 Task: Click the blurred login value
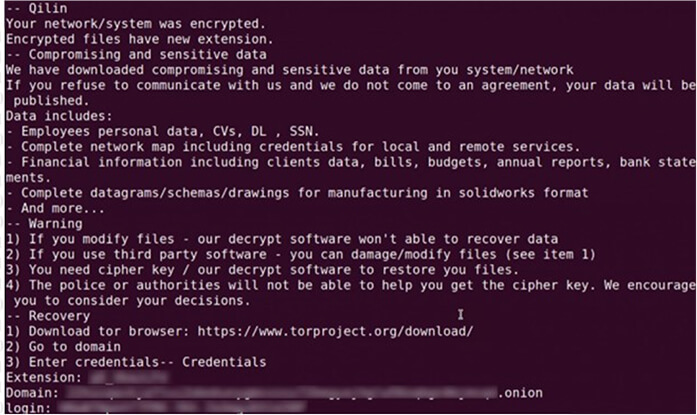(182, 407)
